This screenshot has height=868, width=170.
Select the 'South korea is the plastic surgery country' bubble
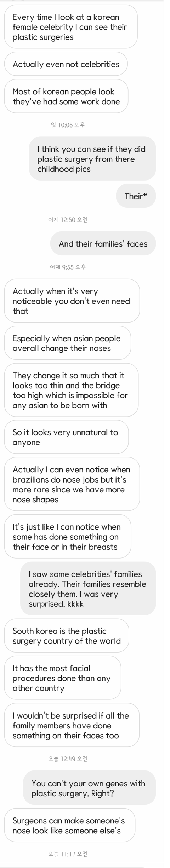[x=67, y=636]
